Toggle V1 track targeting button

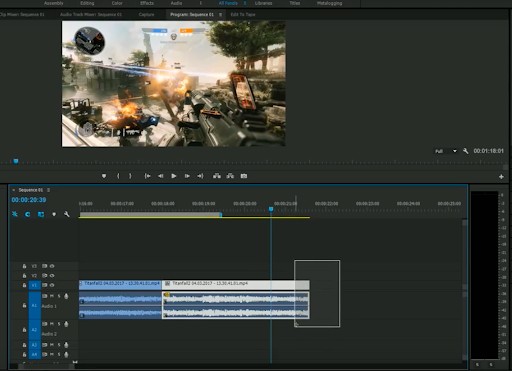click(x=34, y=285)
